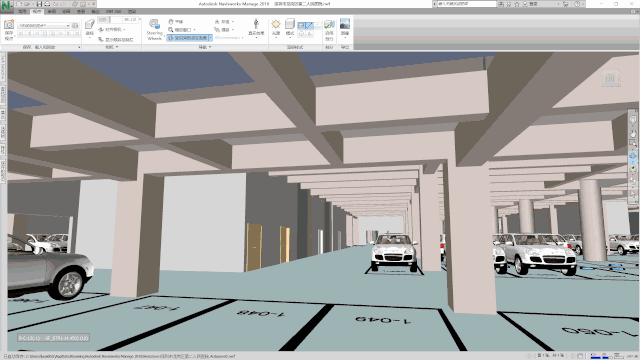Screen dimensions: 640x360
Task: Click the 图像 export Image button
Action: coord(345,27)
